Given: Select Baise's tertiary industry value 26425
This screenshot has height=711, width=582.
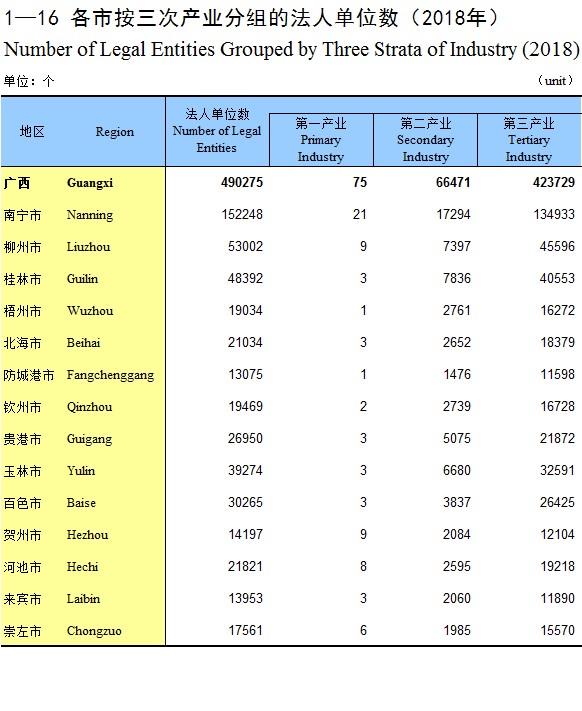Looking at the screenshot, I should pyautogui.click(x=557, y=502).
